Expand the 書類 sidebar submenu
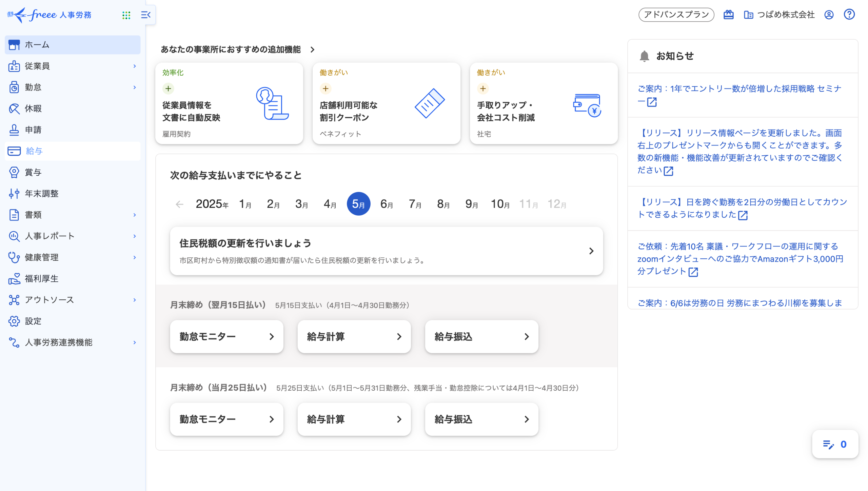The image size is (868, 491). [135, 215]
